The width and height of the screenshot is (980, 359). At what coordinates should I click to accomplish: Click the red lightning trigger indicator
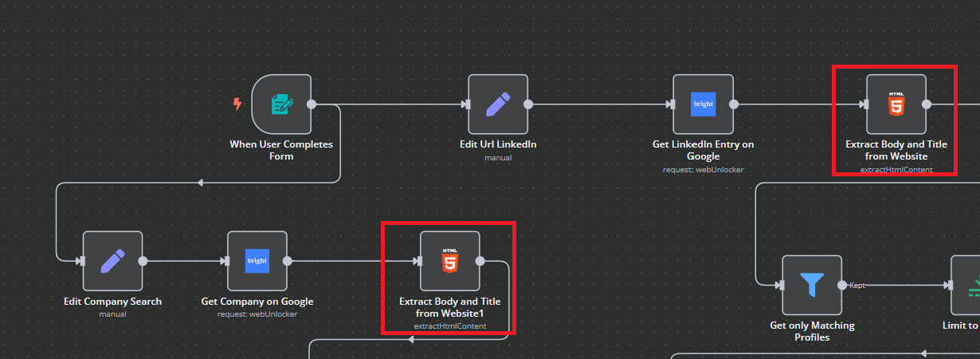pyautogui.click(x=237, y=104)
